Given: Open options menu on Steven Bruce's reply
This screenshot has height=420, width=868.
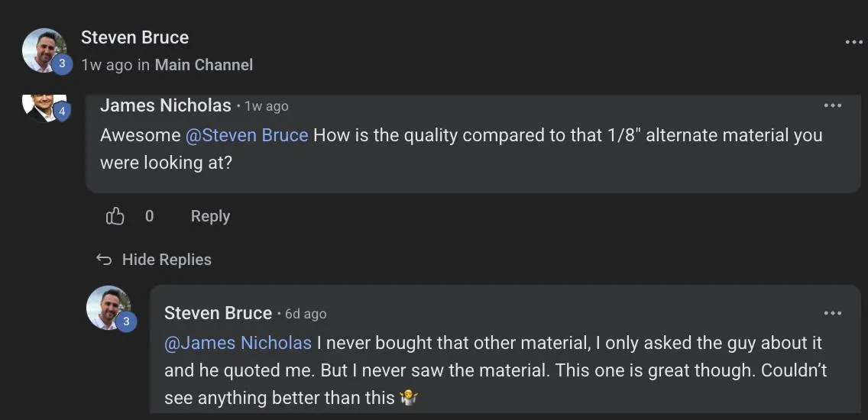Looking at the screenshot, I should click(833, 313).
